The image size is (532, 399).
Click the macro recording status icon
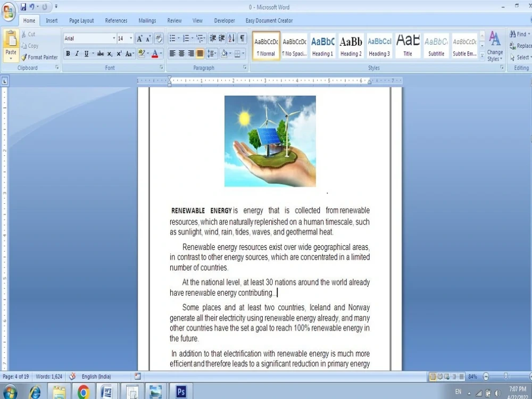tap(137, 376)
